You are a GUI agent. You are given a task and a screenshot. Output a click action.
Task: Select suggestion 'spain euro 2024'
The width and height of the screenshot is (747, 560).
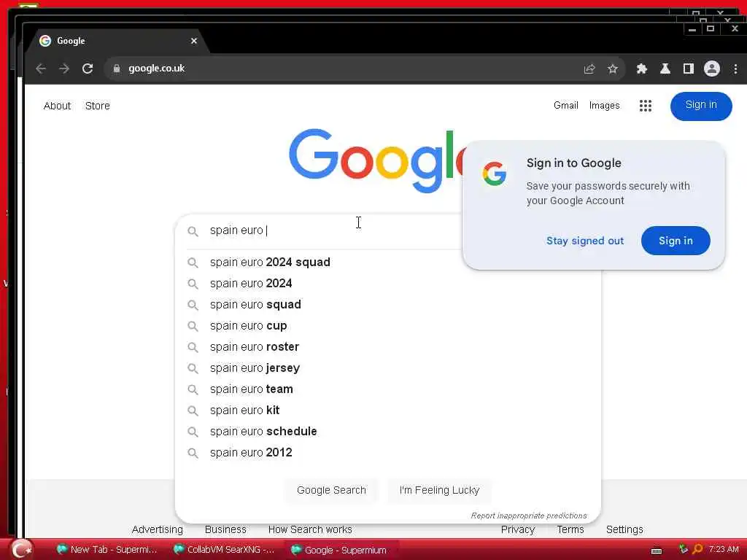click(388, 284)
